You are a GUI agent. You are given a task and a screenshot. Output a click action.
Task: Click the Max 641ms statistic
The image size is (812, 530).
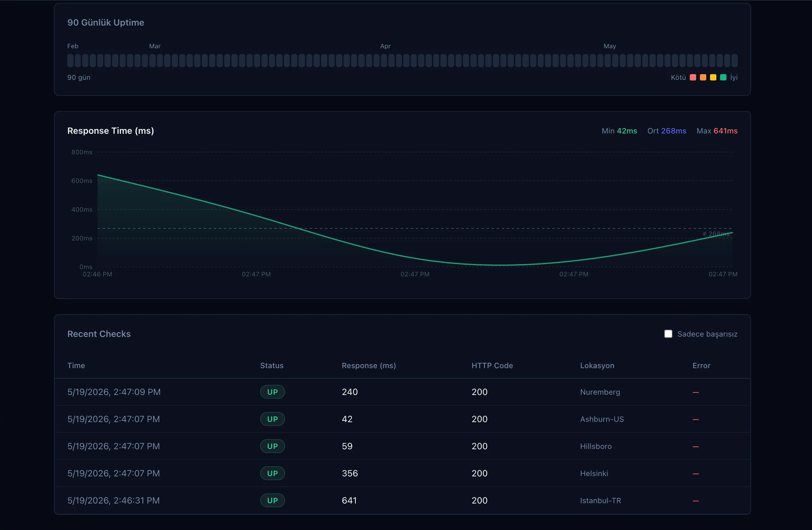717,131
